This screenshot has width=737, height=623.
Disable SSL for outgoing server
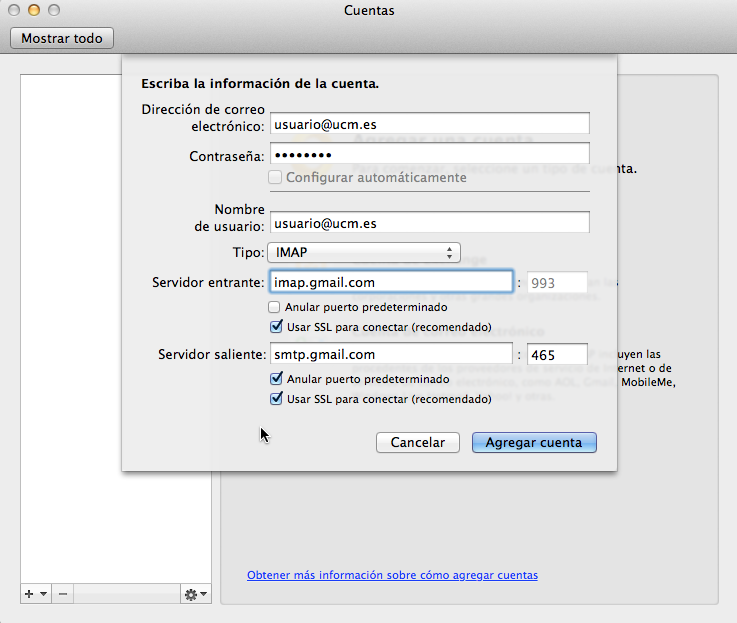(275, 398)
